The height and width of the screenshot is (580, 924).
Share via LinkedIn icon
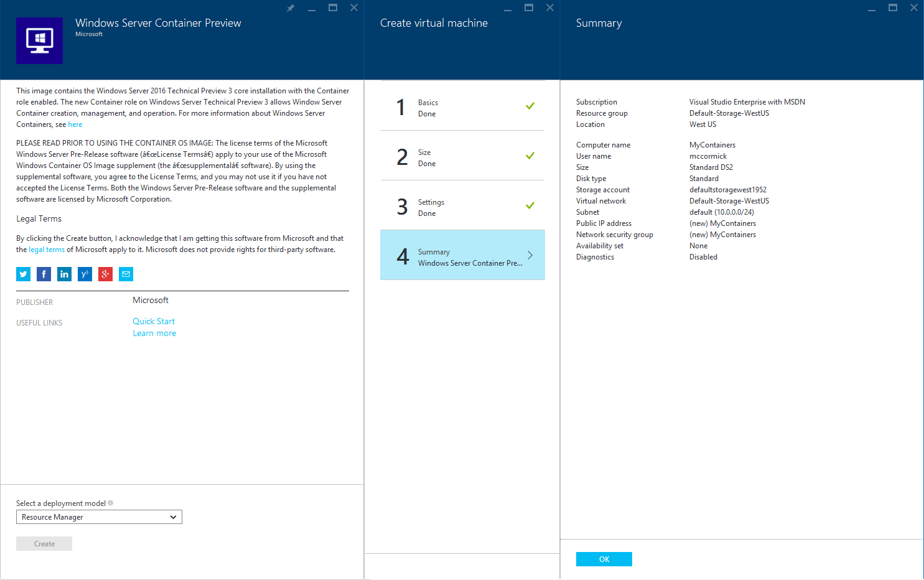(x=64, y=274)
